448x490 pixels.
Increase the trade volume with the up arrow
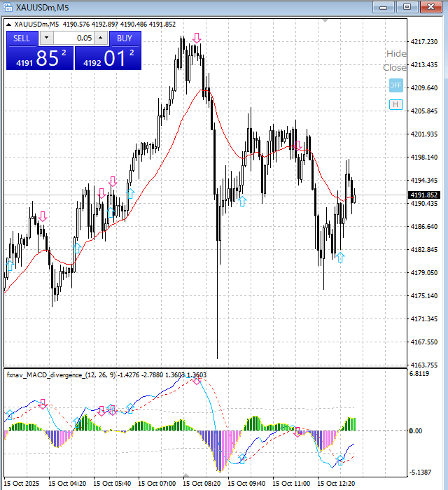[x=100, y=38]
